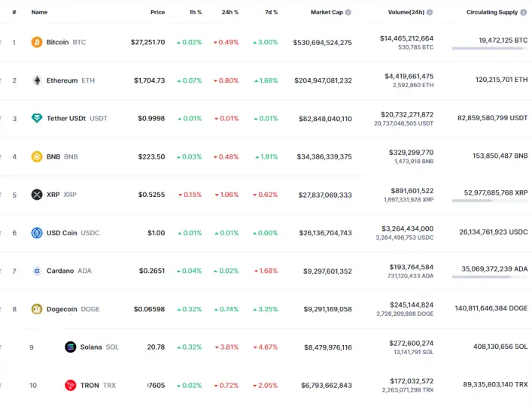Open the USD Coin page link
This screenshot has width=532, height=409.
click(73, 233)
